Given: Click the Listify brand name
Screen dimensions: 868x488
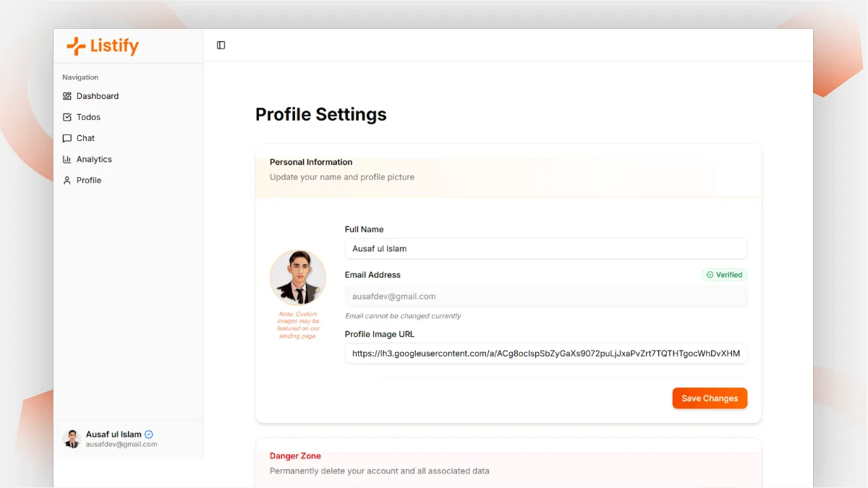Looking at the screenshot, I should 114,46.
